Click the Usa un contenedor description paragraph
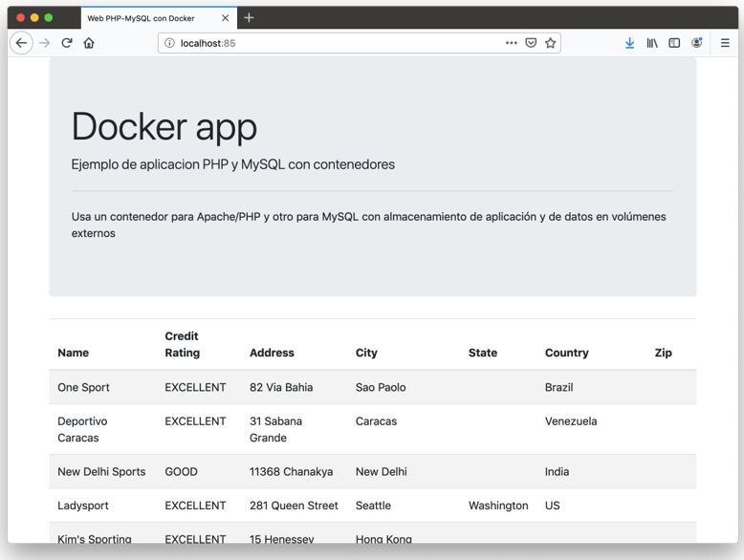The image size is (744, 560). click(369, 225)
